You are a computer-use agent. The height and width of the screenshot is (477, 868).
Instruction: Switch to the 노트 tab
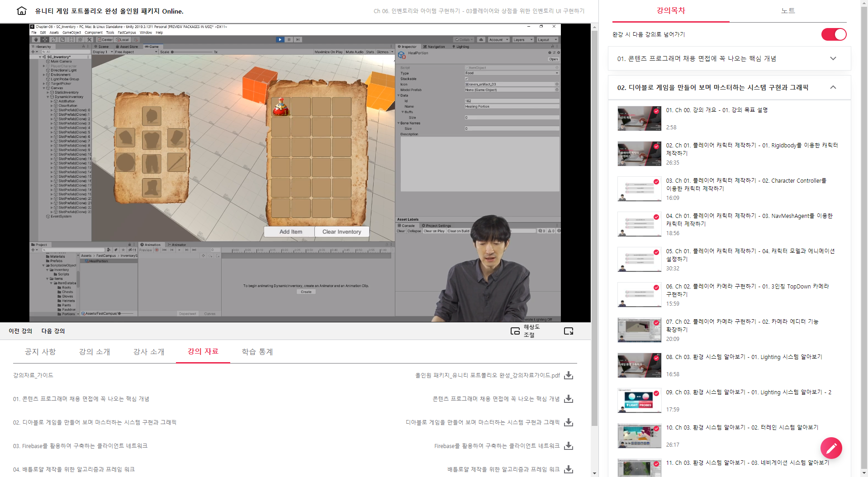[788, 11]
